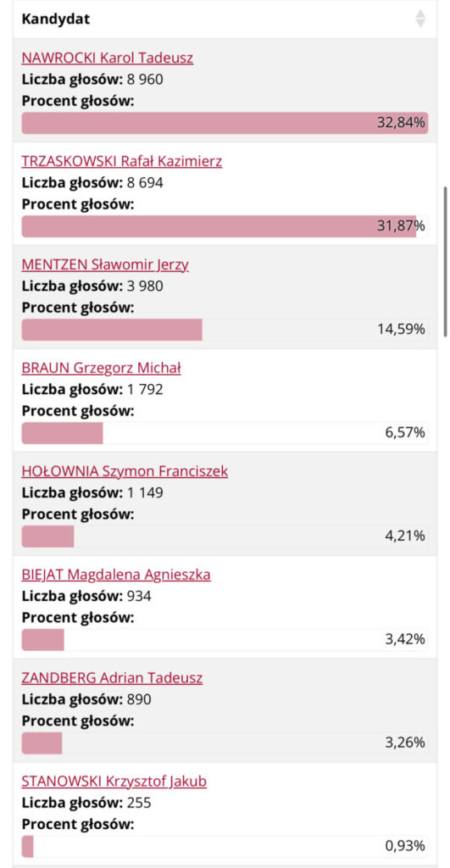The image size is (450, 868).
Task: Open MENTZEN Sławomir Jerzy candidate link
Action: (x=105, y=265)
